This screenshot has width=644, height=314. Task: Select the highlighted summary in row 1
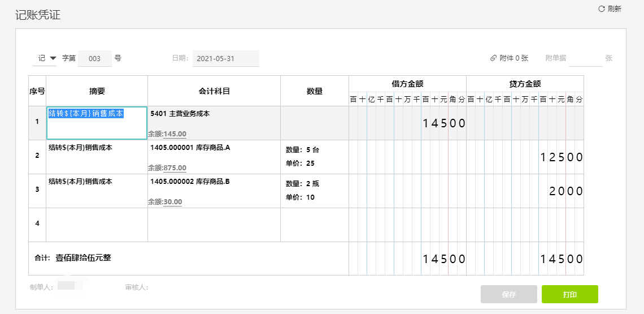coord(86,114)
